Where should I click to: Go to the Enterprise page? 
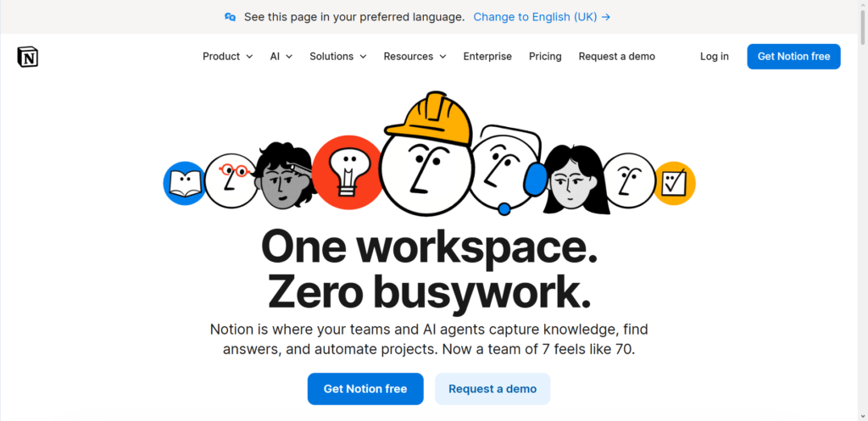[x=487, y=57]
